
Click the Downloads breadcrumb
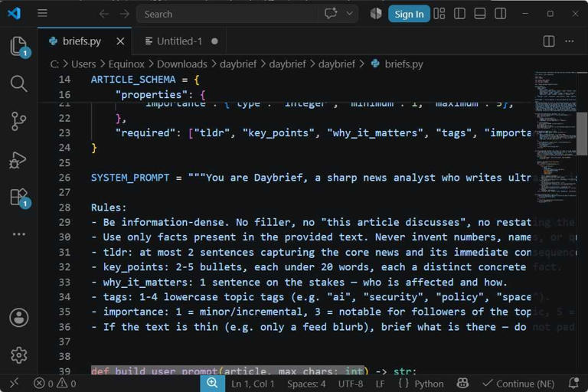point(182,64)
